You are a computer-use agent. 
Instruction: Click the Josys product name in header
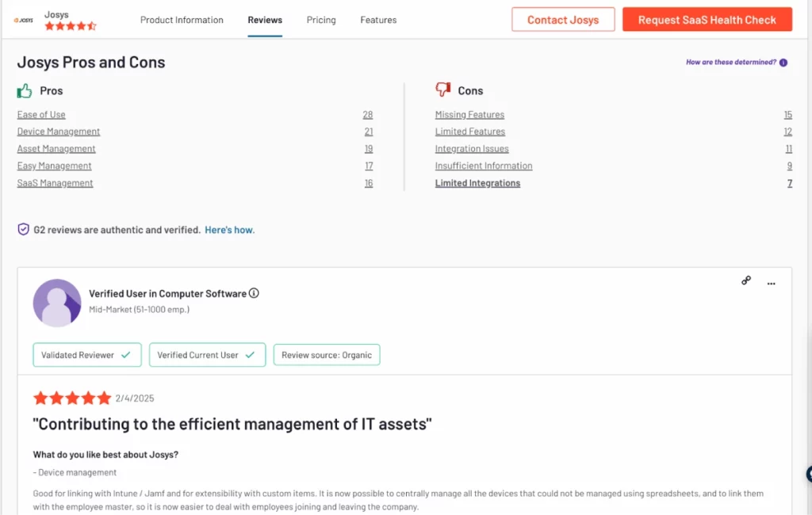(56, 14)
